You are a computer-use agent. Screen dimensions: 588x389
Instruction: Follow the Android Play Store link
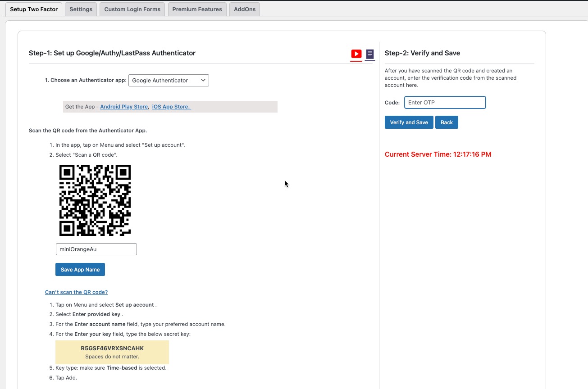click(124, 107)
